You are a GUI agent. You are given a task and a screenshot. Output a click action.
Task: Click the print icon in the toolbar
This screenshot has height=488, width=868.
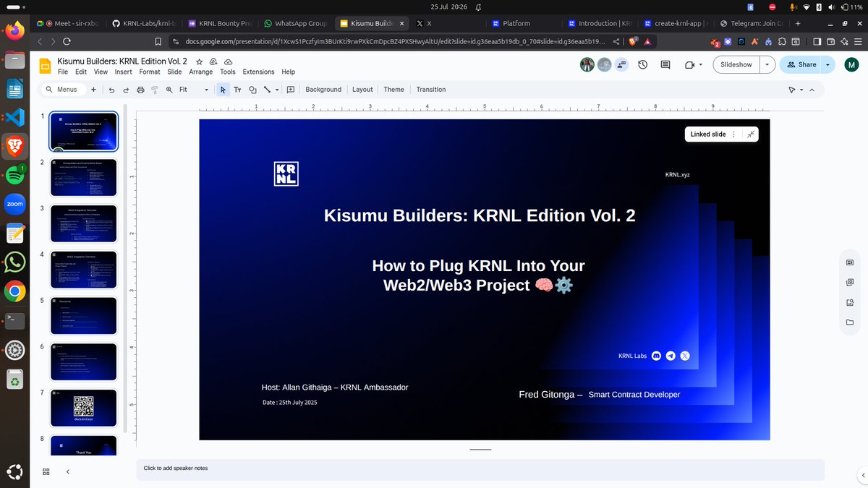click(x=140, y=90)
